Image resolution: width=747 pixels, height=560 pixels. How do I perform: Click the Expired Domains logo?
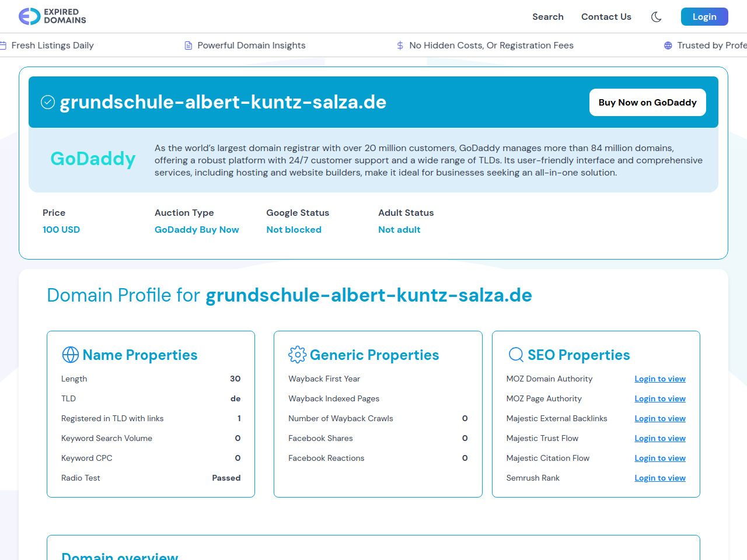(x=53, y=16)
